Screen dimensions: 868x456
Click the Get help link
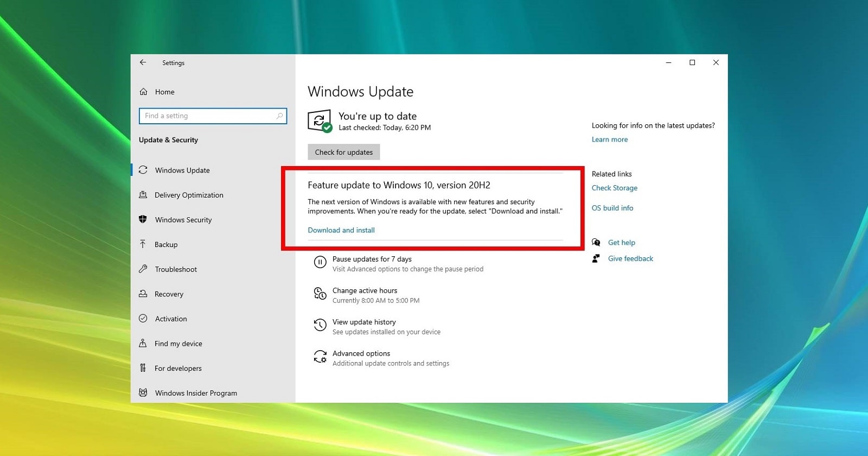622,243
